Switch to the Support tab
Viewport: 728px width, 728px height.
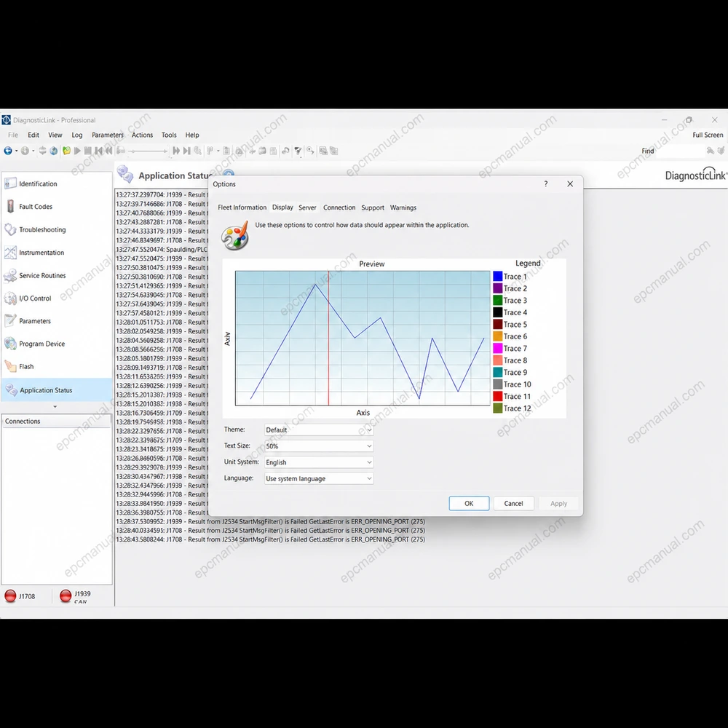pyautogui.click(x=373, y=207)
